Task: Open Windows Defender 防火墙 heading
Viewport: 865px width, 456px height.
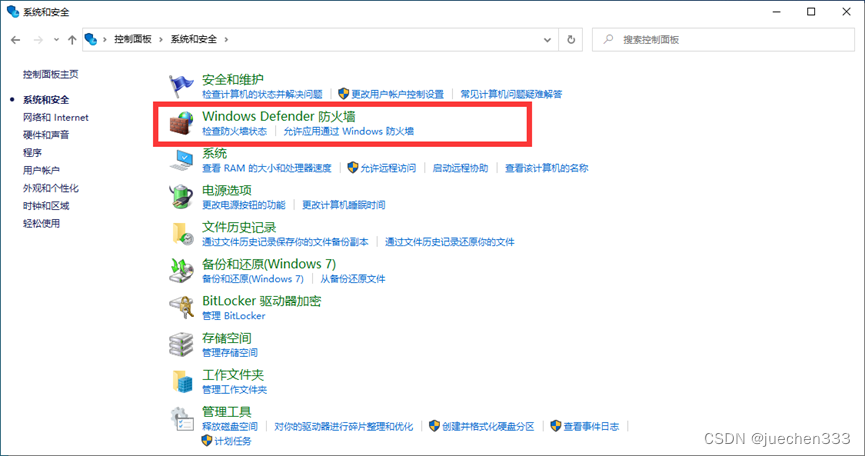Action: coord(279,116)
